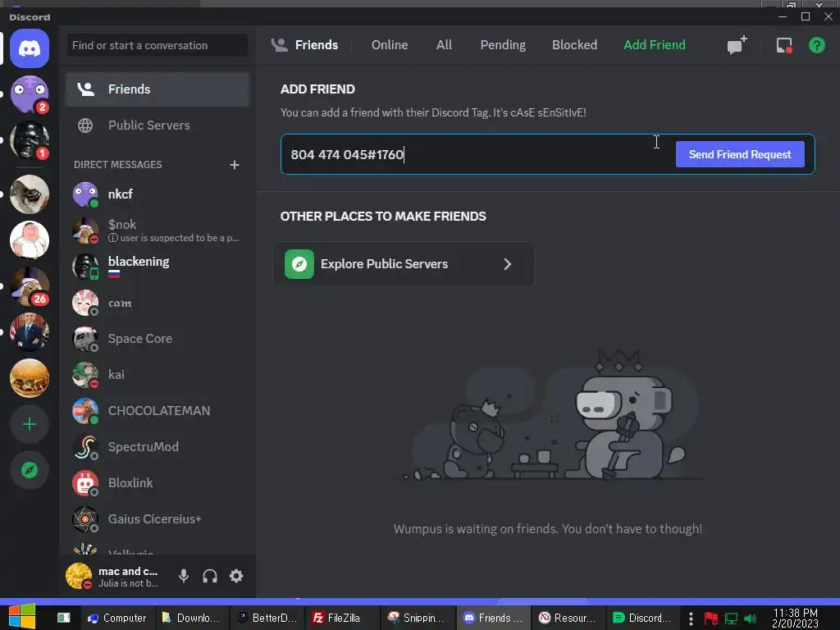This screenshot has height=630, width=840.
Task: Open the green Help icon
Action: [816, 45]
